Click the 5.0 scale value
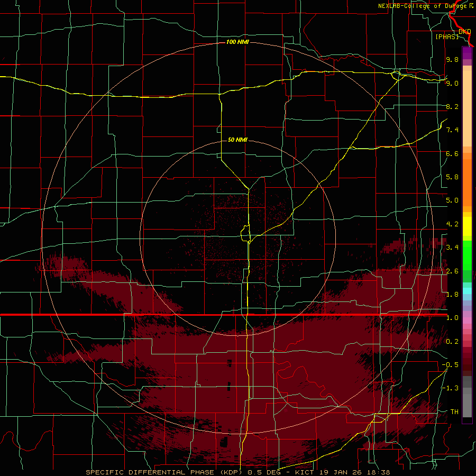 click(452, 200)
